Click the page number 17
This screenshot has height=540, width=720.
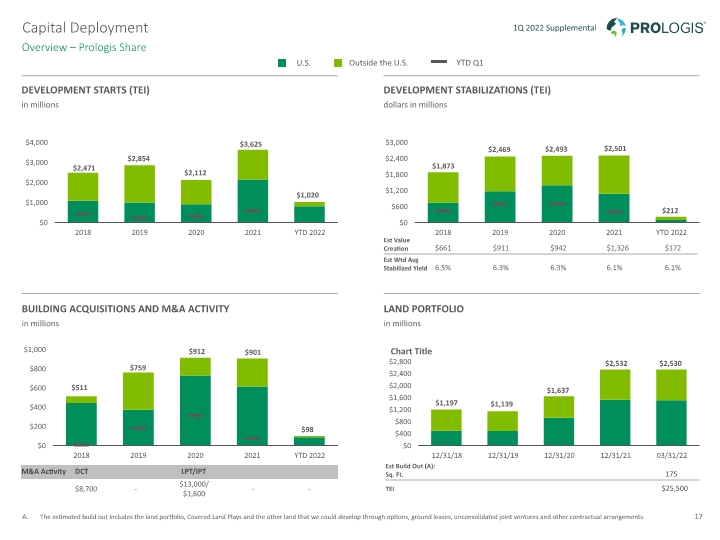[x=698, y=517]
